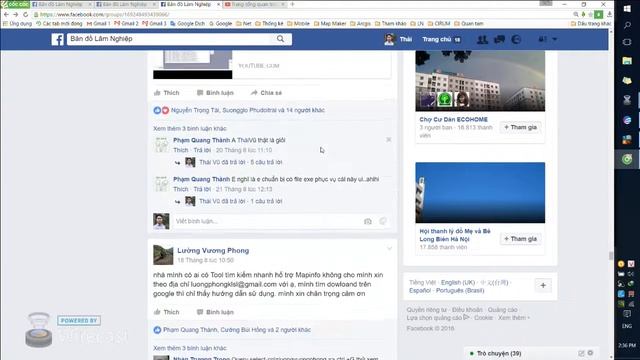Open Gmail 1 bookmark
This screenshot has height=360, width=640.
(x=98, y=24)
